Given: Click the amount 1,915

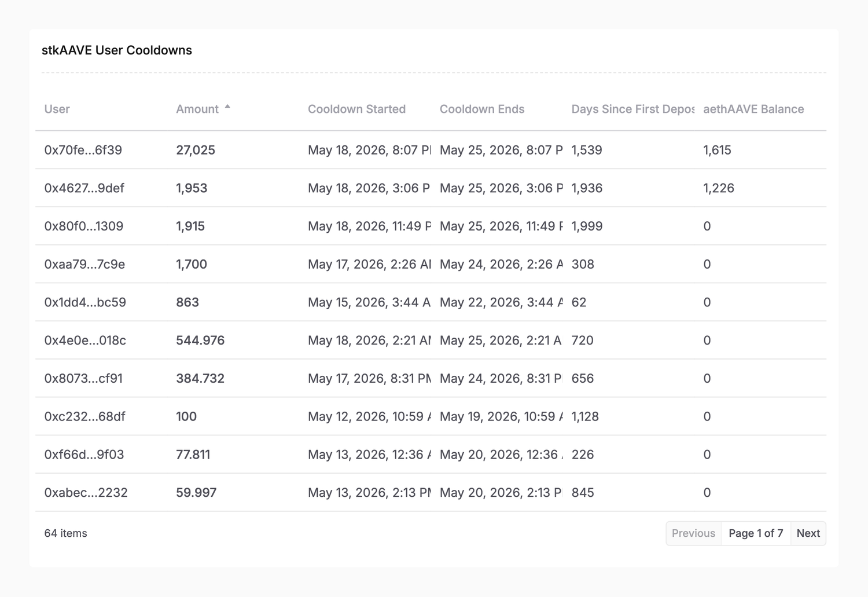Looking at the screenshot, I should tap(190, 226).
